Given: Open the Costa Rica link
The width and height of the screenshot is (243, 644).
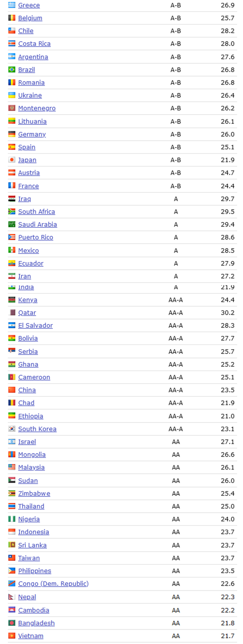Looking at the screenshot, I should coord(34,44).
